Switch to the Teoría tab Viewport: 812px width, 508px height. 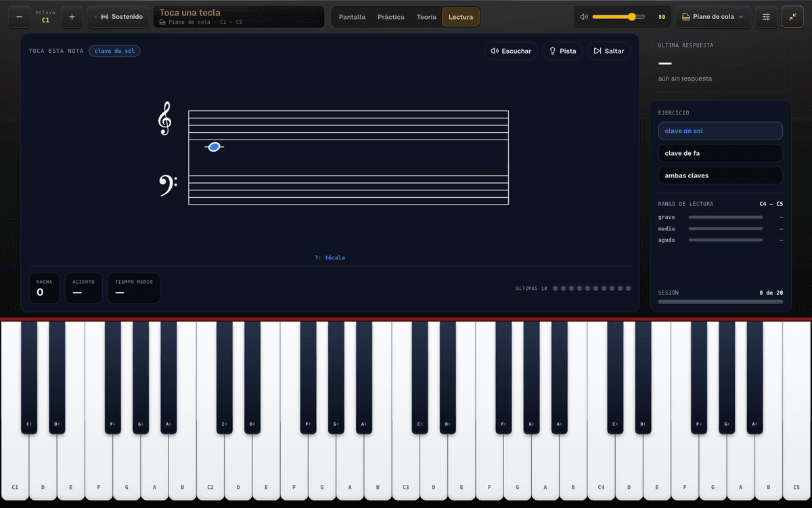click(x=426, y=17)
